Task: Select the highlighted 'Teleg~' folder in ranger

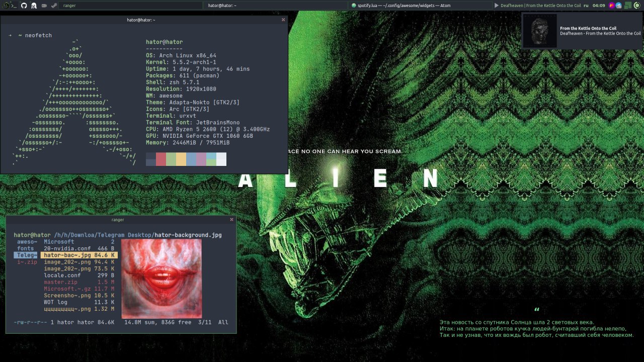Action: (x=26, y=255)
